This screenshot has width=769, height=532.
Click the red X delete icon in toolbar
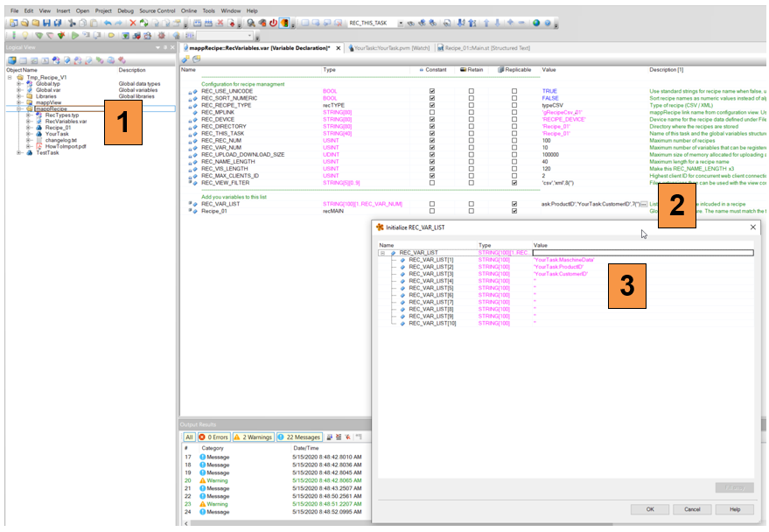[132, 23]
